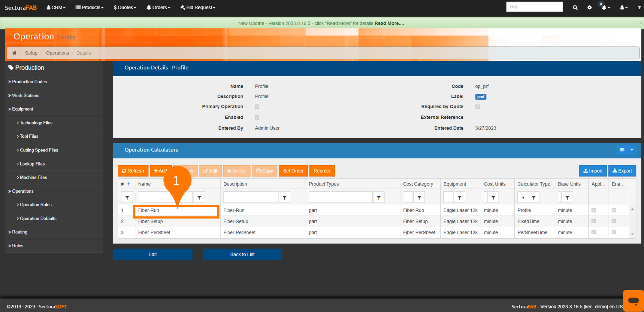Toggle the Primary Operation checkbox
Screen dimensions: 644x312
[x=257, y=107]
